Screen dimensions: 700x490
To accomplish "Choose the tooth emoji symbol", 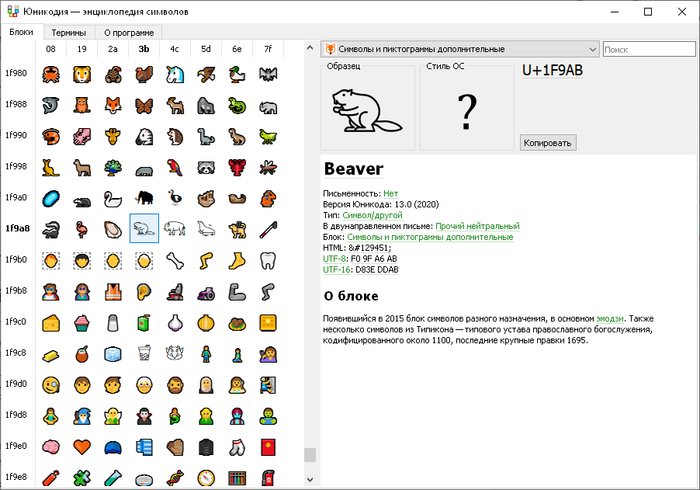I will 267,259.
